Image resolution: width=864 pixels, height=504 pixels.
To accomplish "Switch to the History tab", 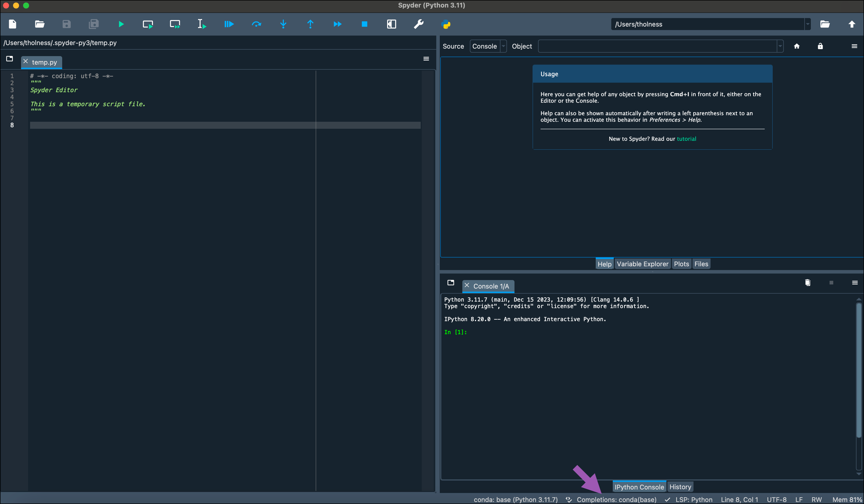I will tap(680, 487).
